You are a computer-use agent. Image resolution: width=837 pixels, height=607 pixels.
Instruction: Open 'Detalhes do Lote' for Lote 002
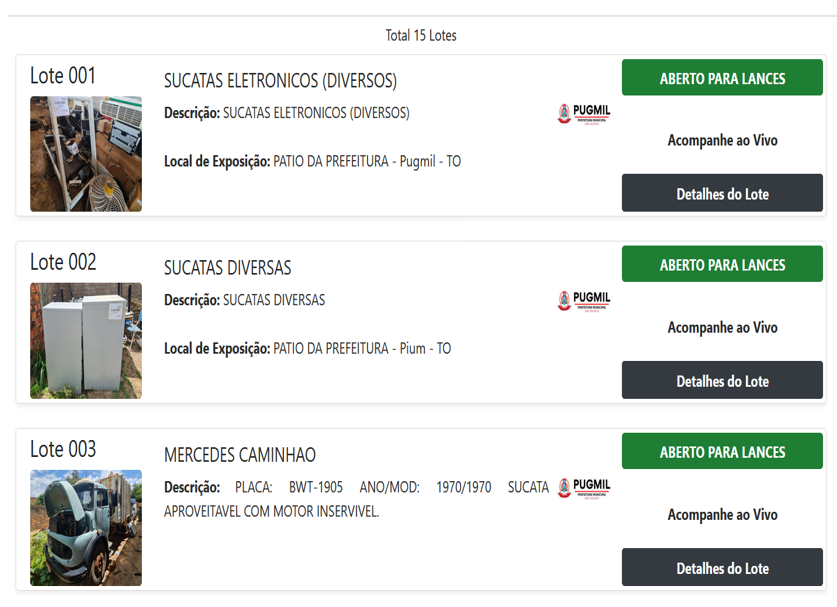point(722,381)
